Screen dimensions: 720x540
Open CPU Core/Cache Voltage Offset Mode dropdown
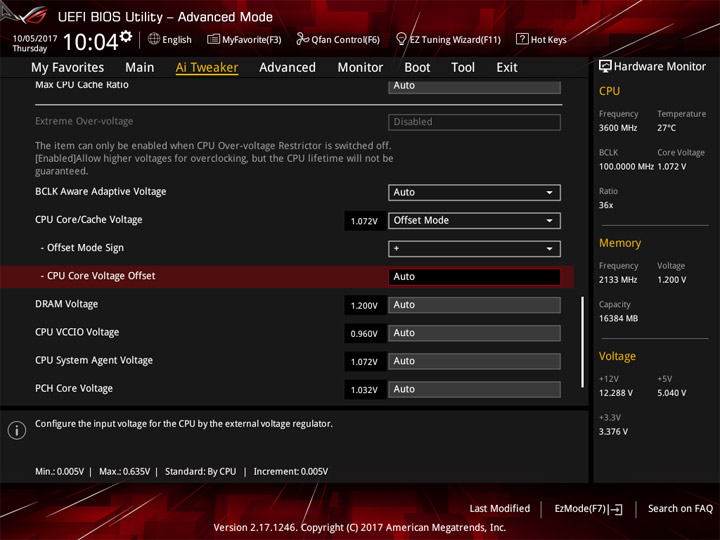[x=474, y=220]
